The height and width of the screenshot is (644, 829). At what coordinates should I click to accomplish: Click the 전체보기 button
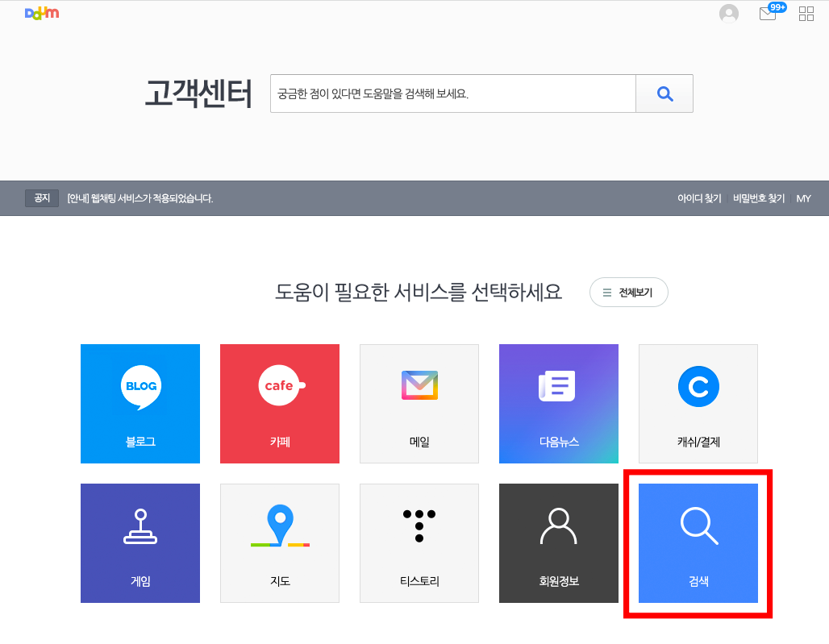coord(629,292)
